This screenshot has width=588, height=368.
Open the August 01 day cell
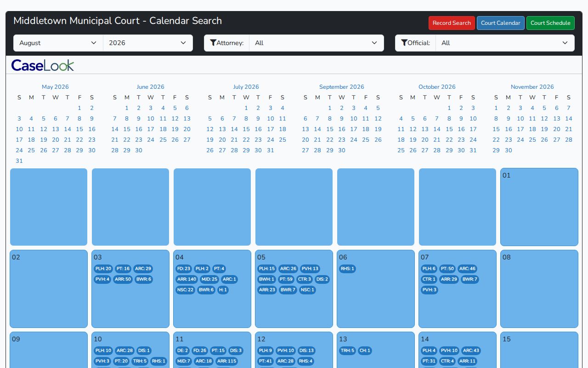[539, 207]
